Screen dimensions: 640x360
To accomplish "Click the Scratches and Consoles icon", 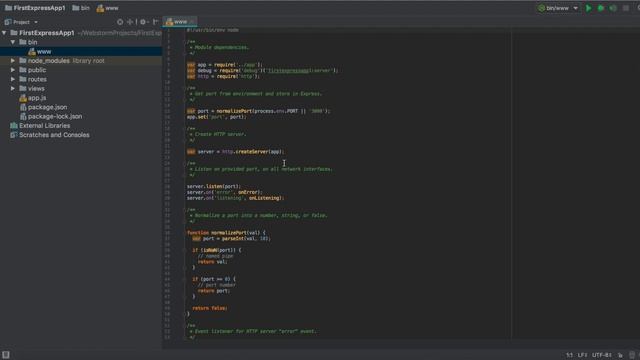I will tap(14, 135).
